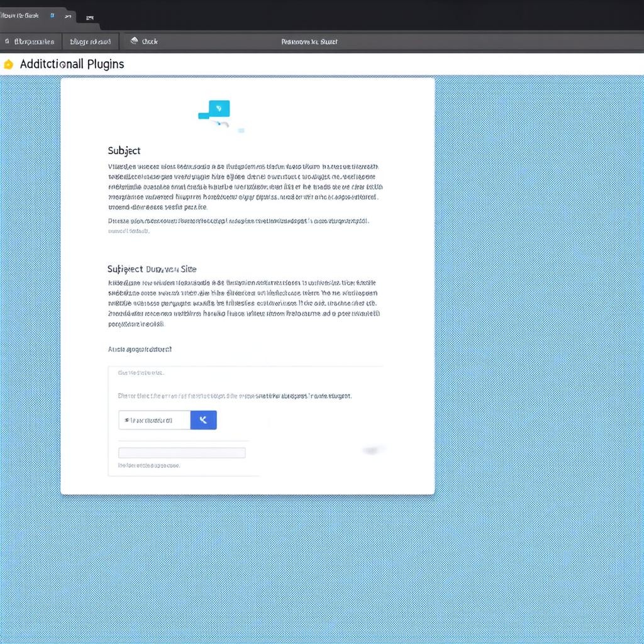Click the blurred gray control at card's right
Image resolution: width=644 pixels, height=644 pixels.
tap(373, 450)
